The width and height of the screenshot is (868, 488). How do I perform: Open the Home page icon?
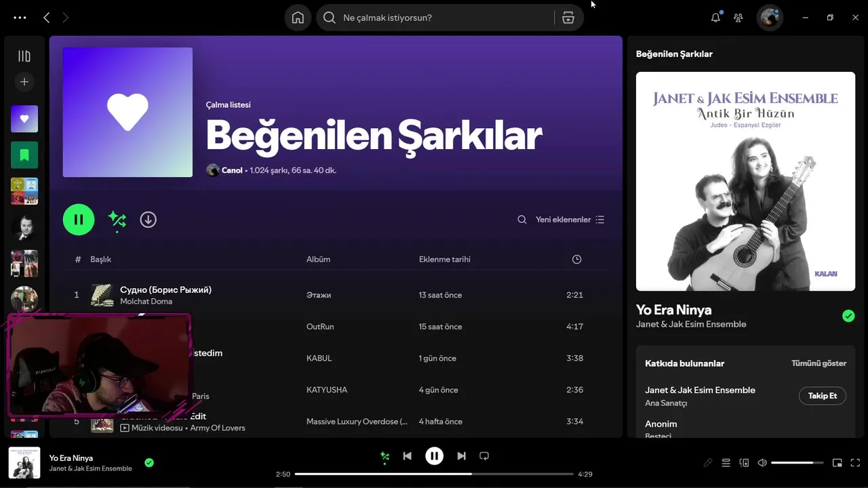298,18
